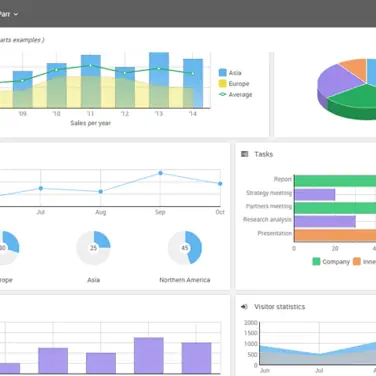The width and height of the screenshot is (376, 376).
Task: Click the purple slice of the pie chart
Action: point(337,80)
